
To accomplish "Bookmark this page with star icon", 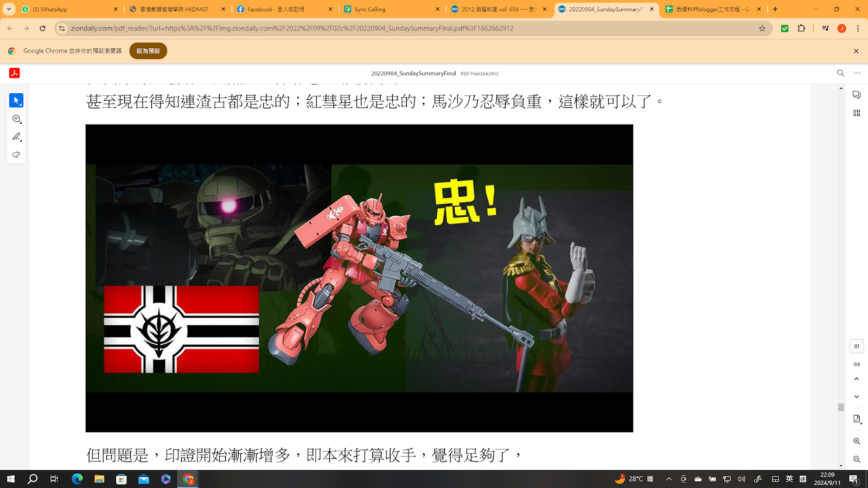I will (762, 28).
